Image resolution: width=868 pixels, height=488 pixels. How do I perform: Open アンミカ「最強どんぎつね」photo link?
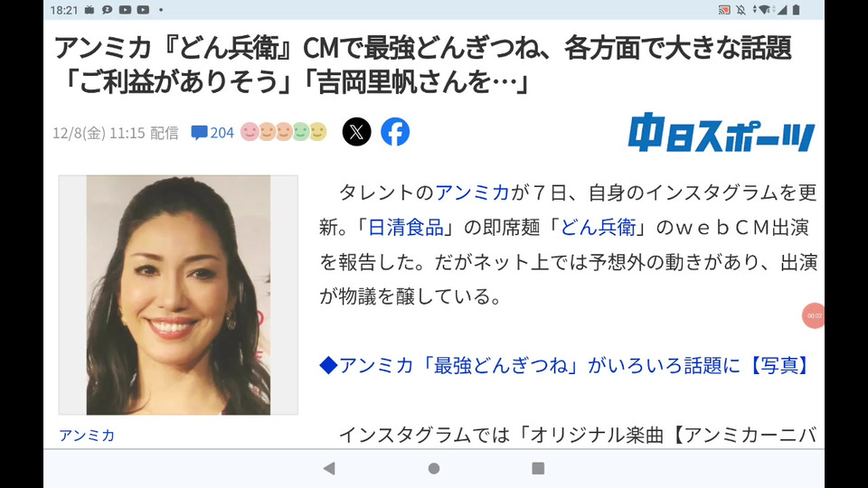click(x=566, y=365)
